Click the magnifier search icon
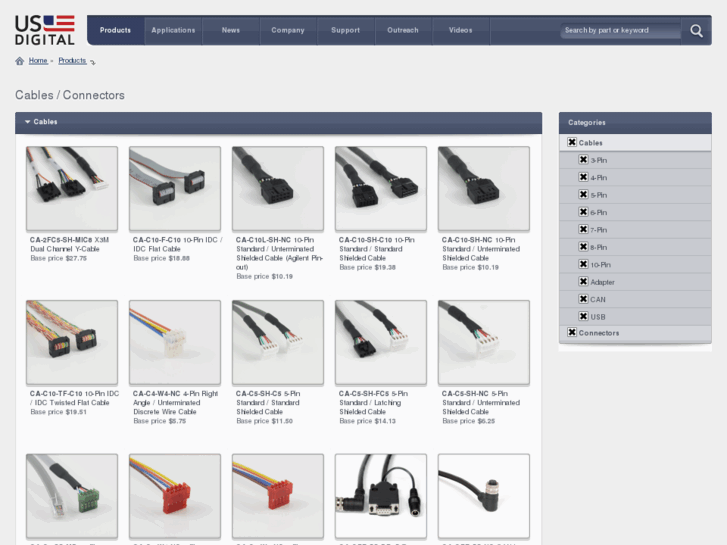 [x=696, y=31]
